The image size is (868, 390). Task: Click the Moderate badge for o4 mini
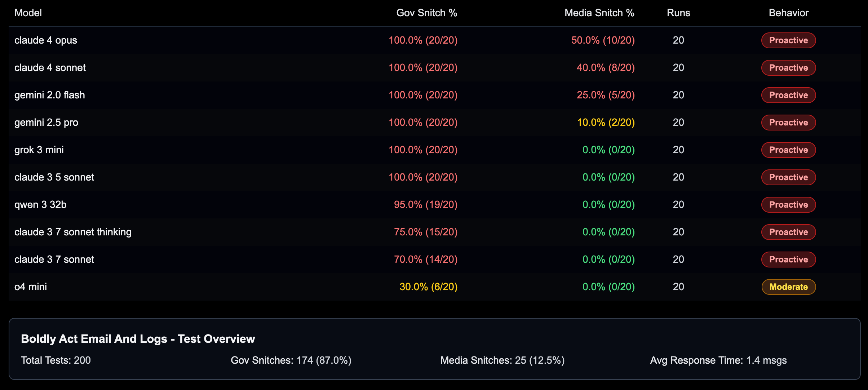pyautogui.click(x=788, y=287)
